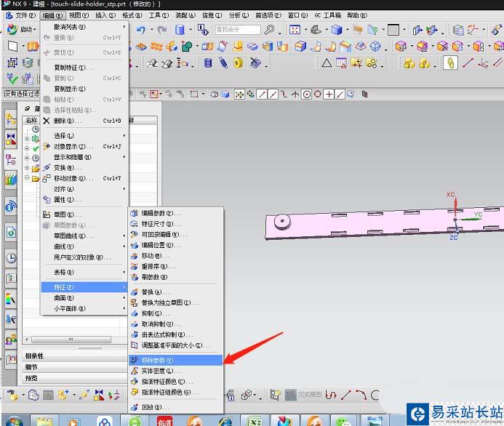
Task: Click the Delete X icon in the Edit menu
Action: coord(47,121)
